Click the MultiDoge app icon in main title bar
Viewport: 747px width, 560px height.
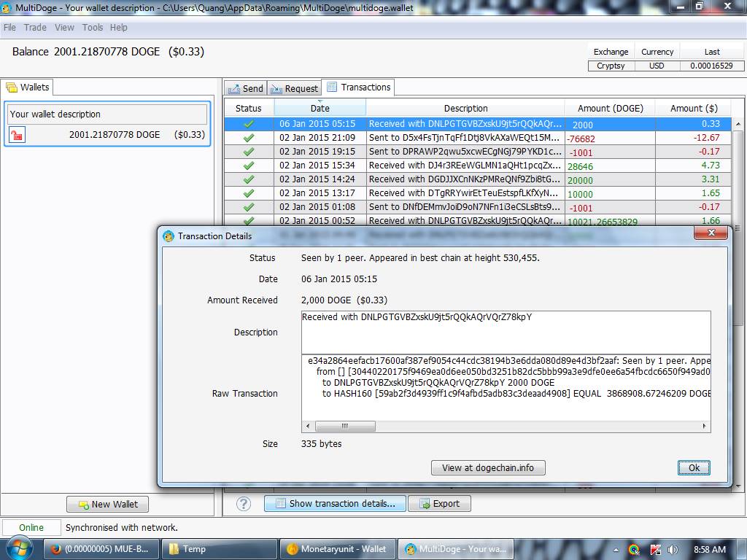point(6,7)
